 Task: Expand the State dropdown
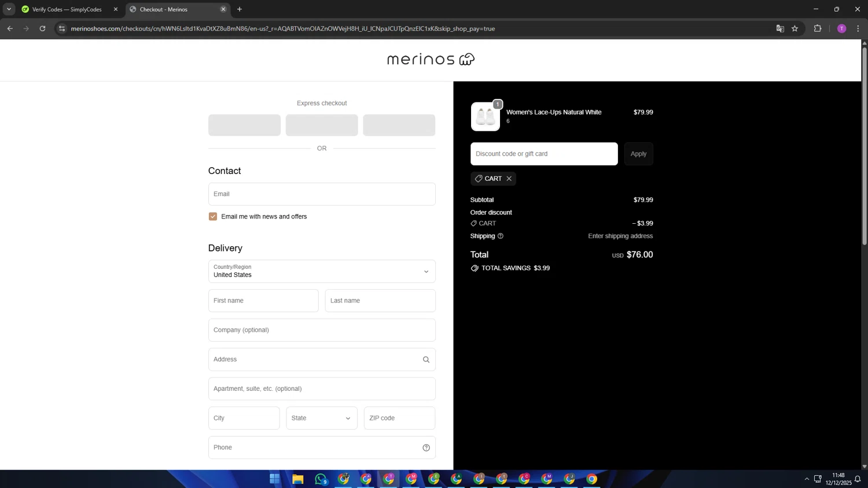pos(322,418)
